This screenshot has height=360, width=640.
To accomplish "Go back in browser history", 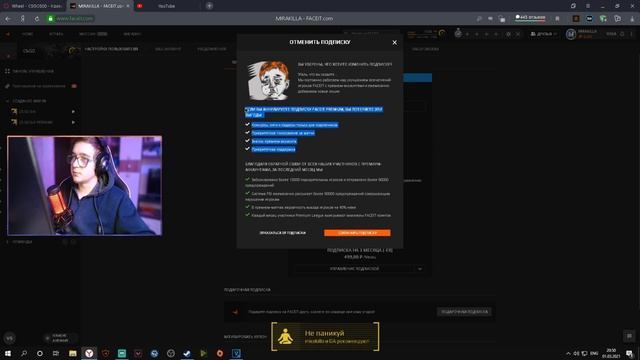I will pyautogui.click(x=8, y=19).
